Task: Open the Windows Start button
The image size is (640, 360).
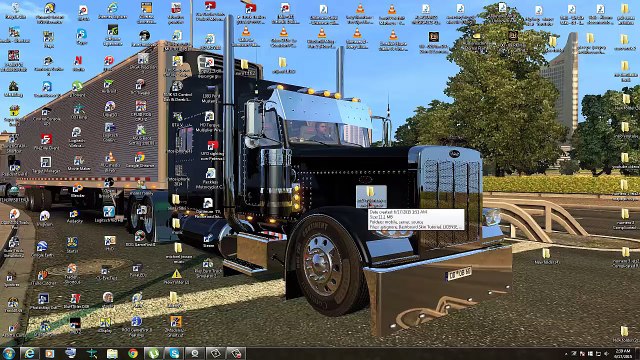Action: tap(9, 353)
